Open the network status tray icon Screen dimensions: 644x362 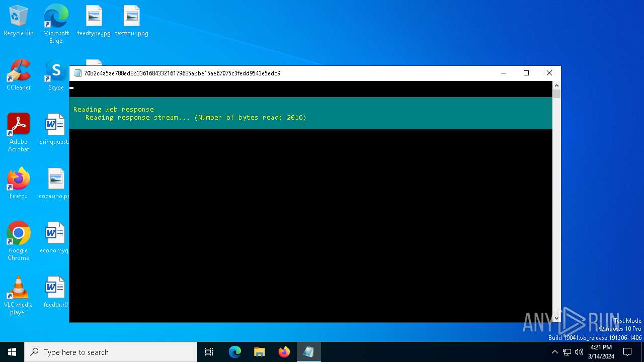coord(567,352)
